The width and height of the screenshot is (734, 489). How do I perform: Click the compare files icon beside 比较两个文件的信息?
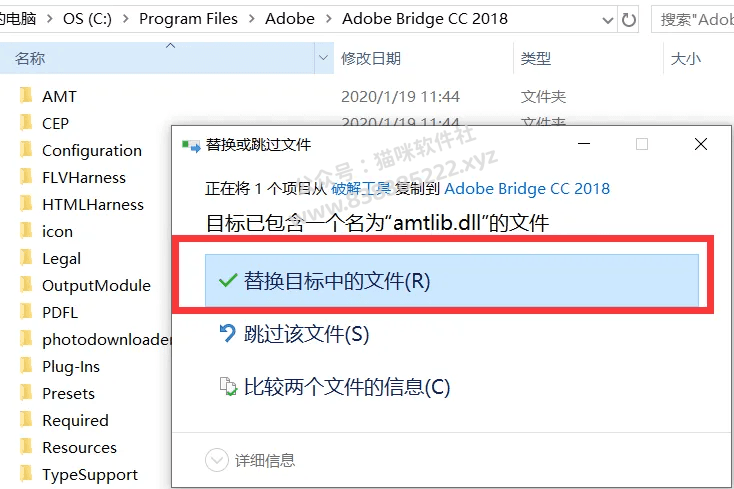(x=228, y=387)
